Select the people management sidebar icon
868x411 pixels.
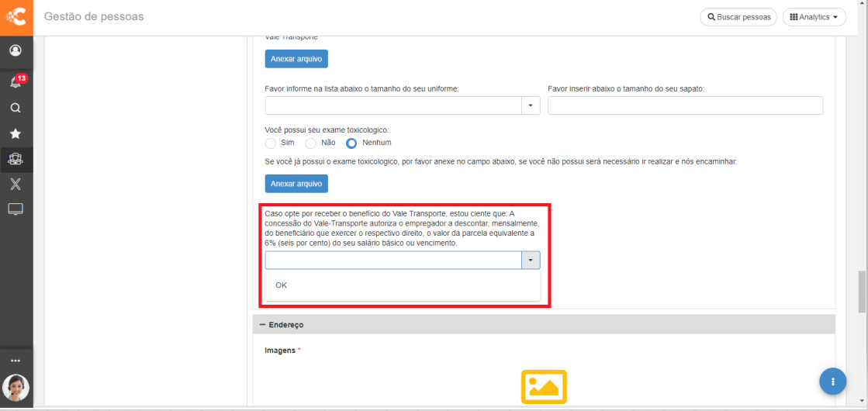point(16,159)
